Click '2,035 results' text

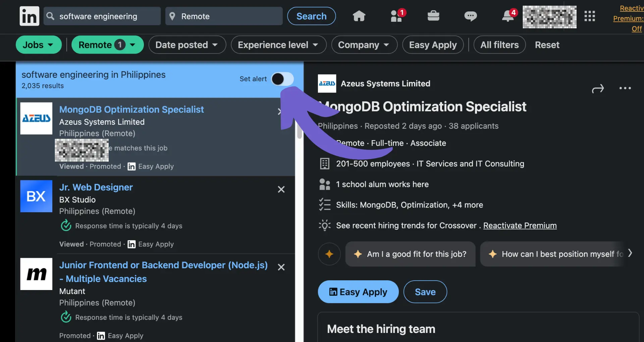pyautogui.click(x=43, y=86)
